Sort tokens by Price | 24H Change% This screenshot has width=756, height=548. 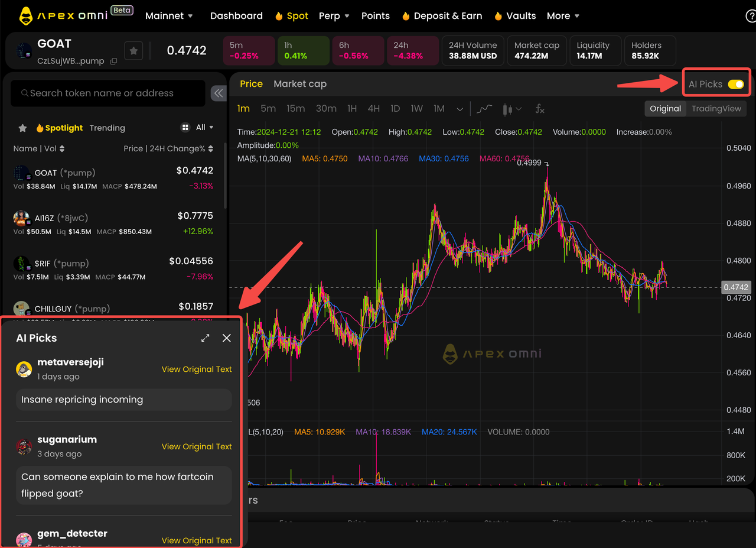click(168, 148)
